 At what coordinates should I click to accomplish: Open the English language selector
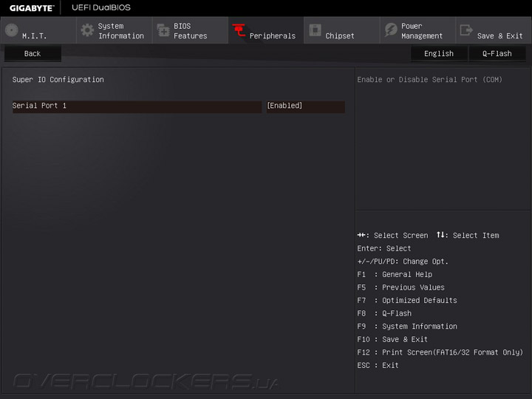pyautogui.click(x=439, y=54)
